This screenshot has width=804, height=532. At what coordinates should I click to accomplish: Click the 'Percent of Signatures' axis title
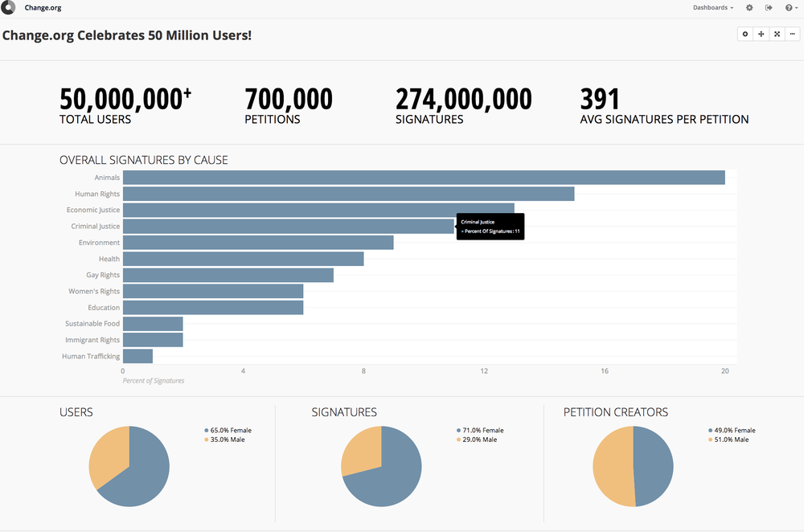tap(154, 381)
